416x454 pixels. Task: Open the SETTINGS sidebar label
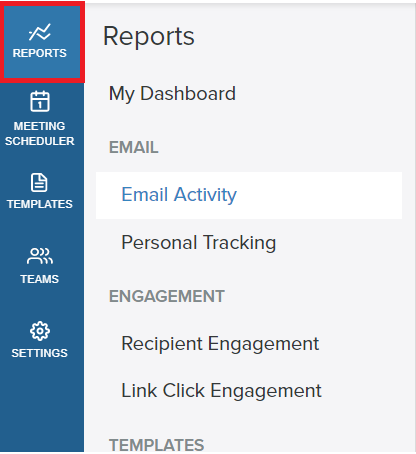[x=40, y=353]
